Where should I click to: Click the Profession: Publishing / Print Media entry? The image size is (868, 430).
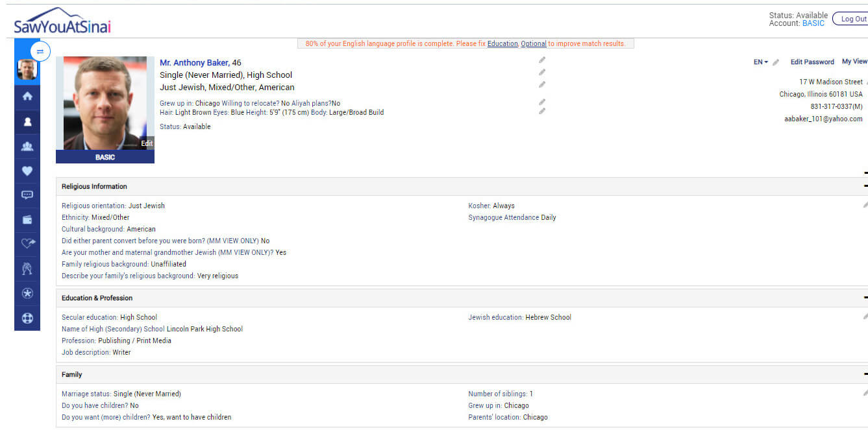click(116, 341)
